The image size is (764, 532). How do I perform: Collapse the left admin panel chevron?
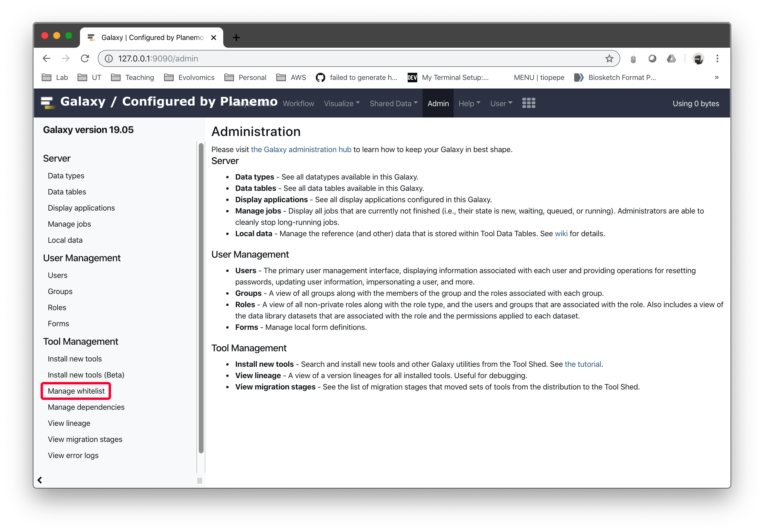click(x=40, y=480)
